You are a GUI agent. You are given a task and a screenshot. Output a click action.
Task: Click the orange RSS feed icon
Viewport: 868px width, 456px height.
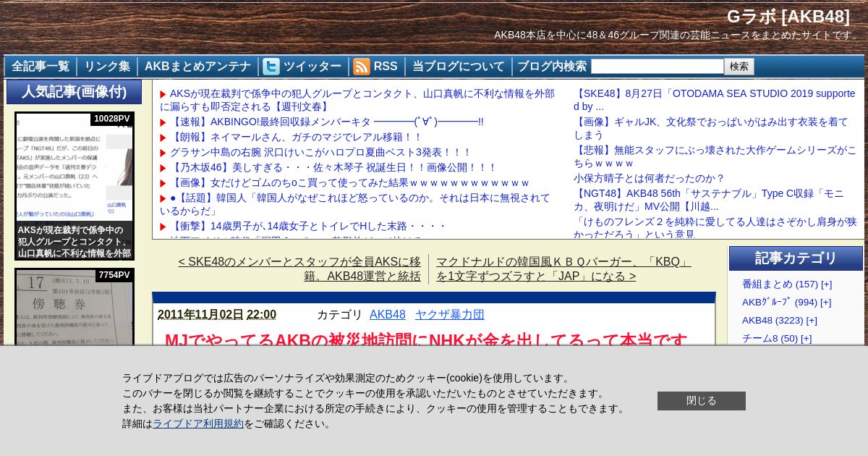tap(362, 67)
